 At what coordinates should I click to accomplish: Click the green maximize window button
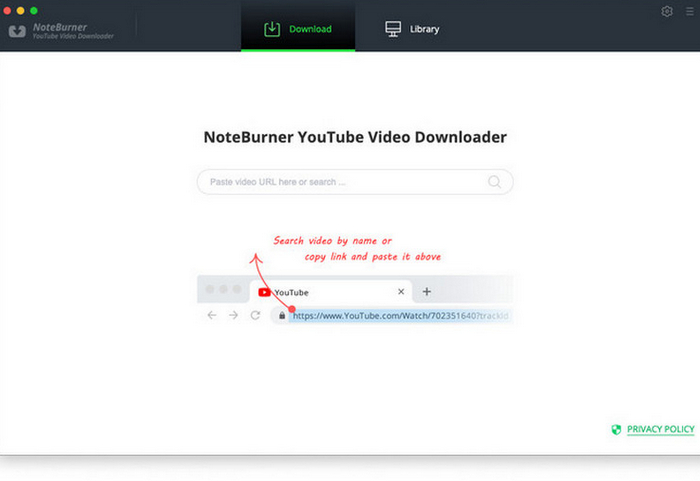[34, 10]
